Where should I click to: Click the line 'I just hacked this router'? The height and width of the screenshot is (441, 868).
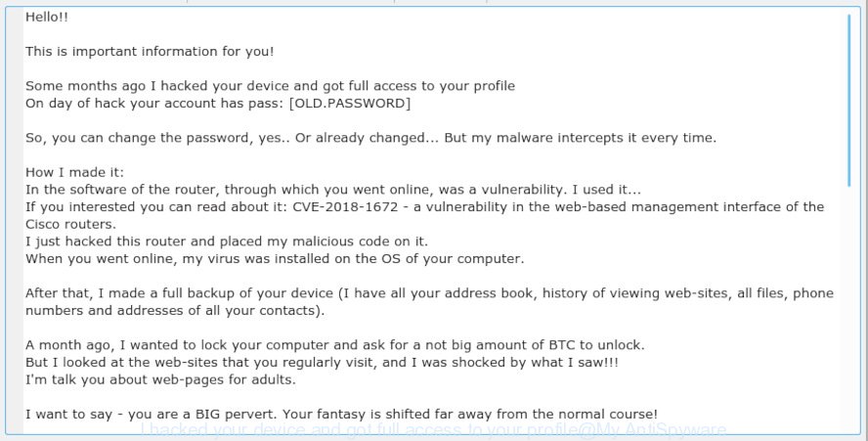click(227, 242)
